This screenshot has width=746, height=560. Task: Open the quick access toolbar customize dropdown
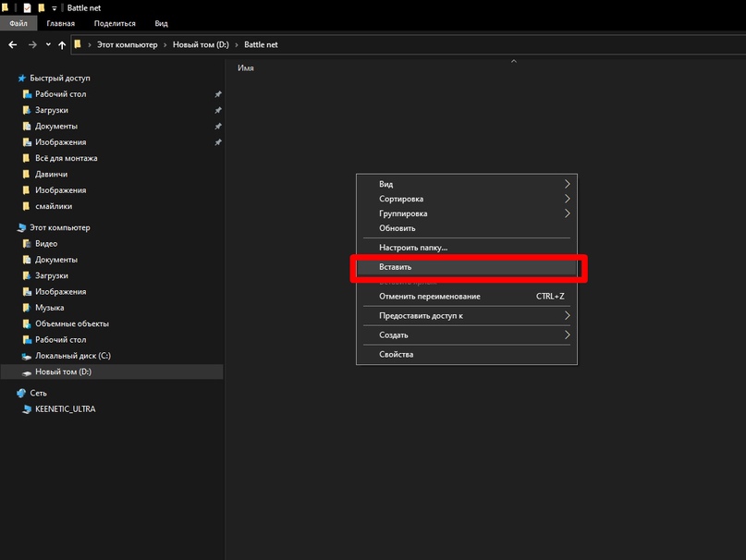pos(54,8)
